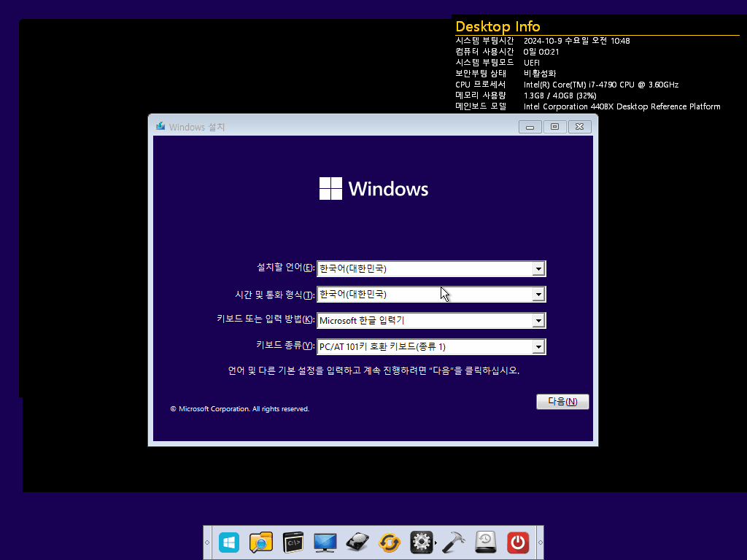Minimize the Windows 설치 window

click(530, 127)
